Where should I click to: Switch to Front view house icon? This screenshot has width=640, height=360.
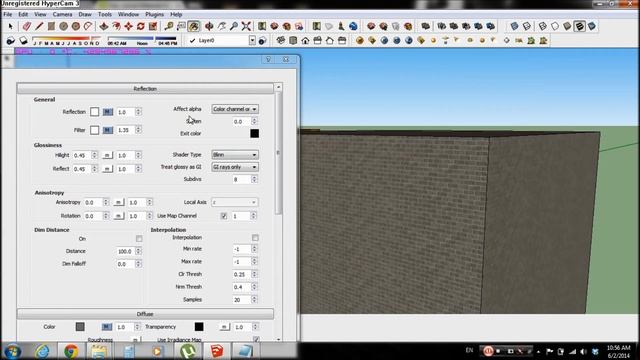click(x=305, y=40)
